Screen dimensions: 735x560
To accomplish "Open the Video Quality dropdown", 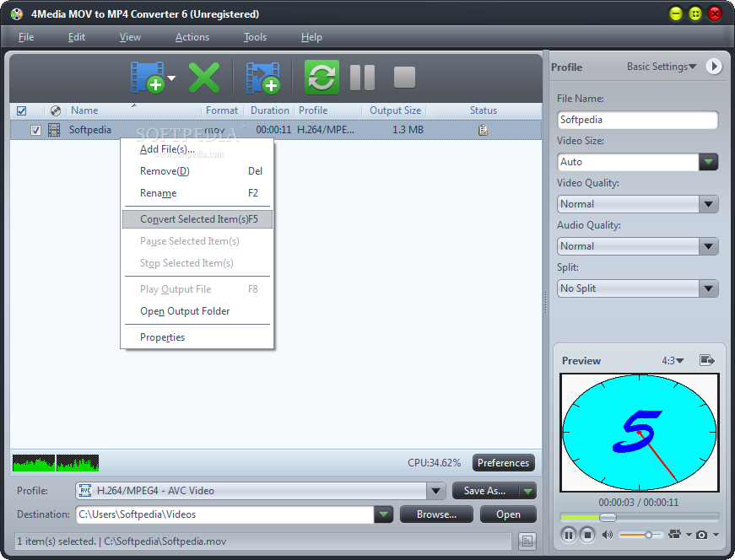I will pyautogui.click(x=708, y=204).
